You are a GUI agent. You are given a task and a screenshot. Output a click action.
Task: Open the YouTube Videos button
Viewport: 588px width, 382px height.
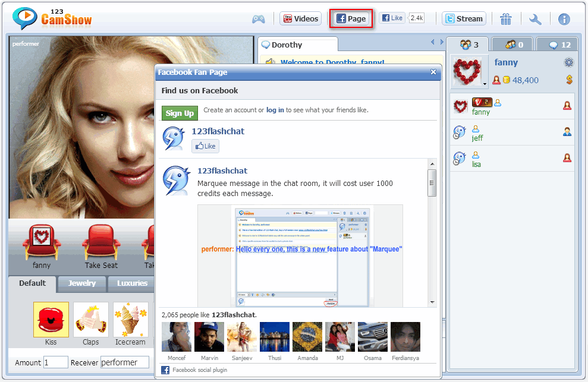(x=300, y=18)
